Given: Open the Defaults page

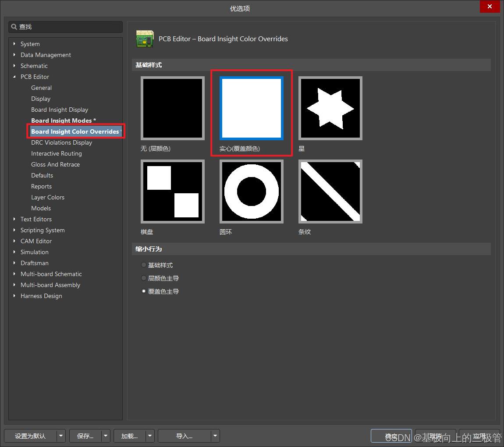Looking at the screenshot, I should point(42,175).
